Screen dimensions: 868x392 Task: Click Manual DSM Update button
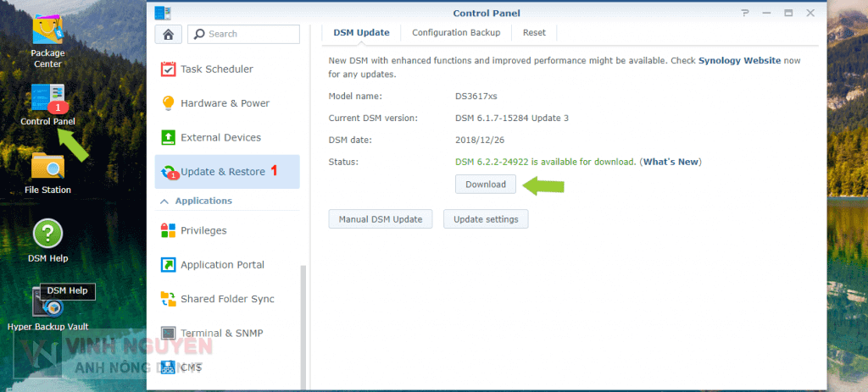coord(381,219)
